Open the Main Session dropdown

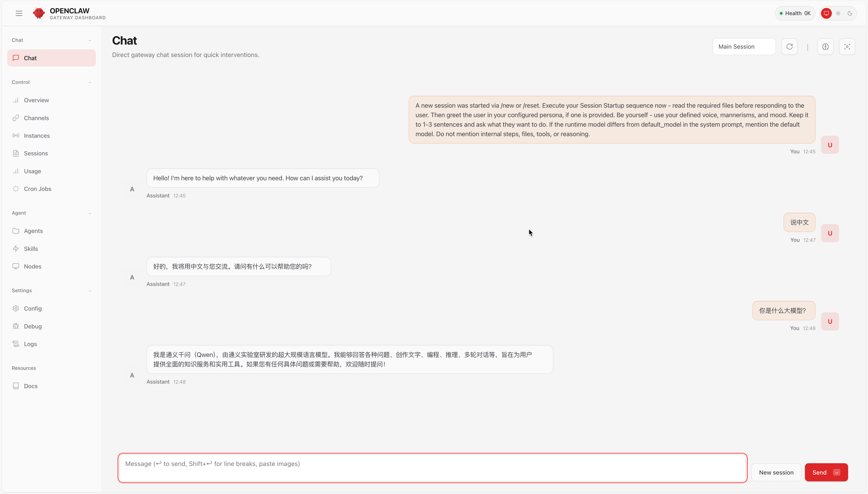[744, 47]
